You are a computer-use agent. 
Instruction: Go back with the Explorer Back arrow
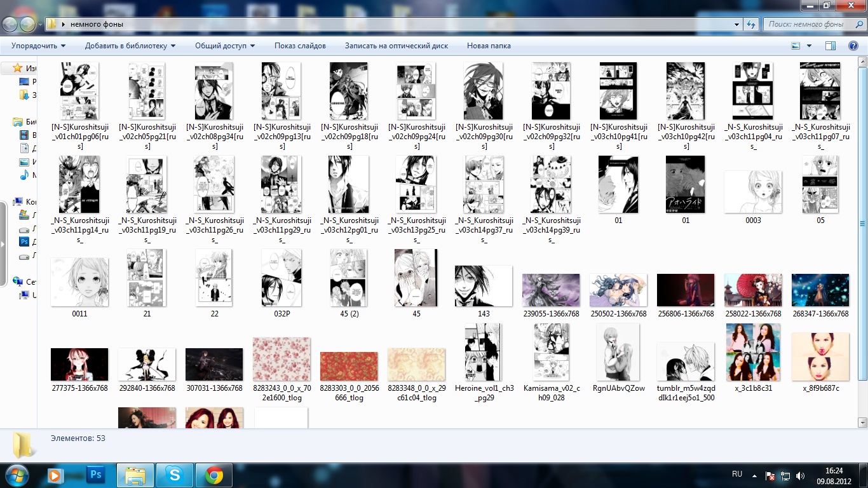click(x=11, y=24)
